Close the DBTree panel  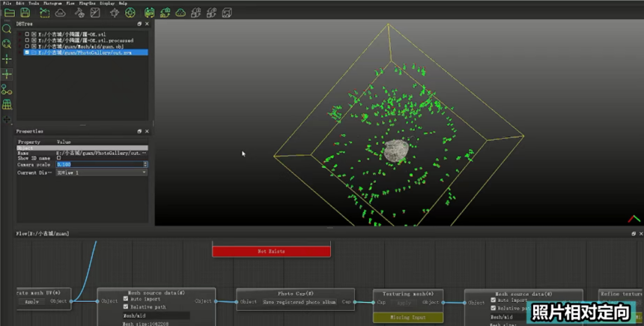[x=147, y=24]
